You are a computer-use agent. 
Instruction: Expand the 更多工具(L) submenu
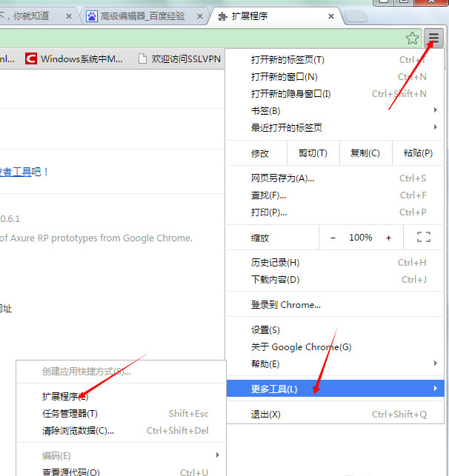pyautogui.click(x=335, y=389)
